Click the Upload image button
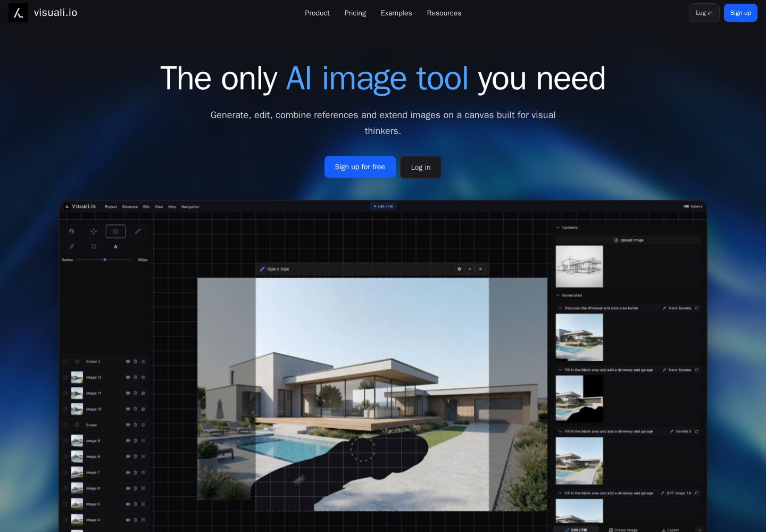The image size is (766, 532). pyautogui.click(x=628, y=240)
